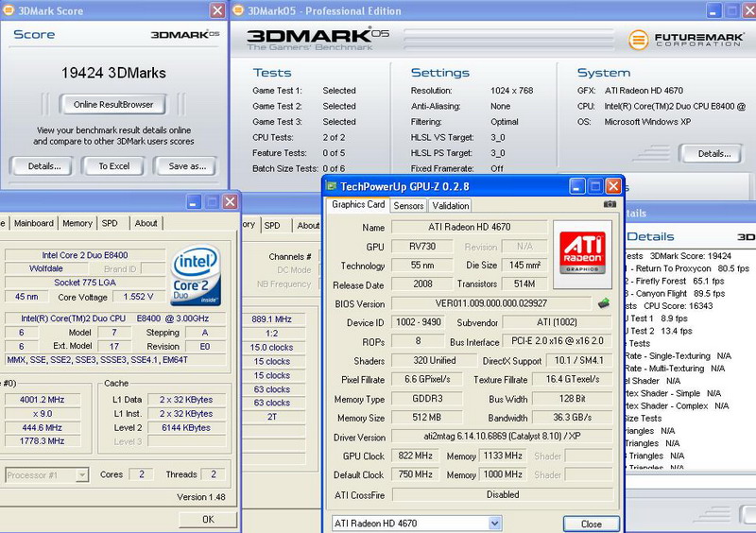Click the 19424 3DMarks score text
Viewport: 756px width, 533px height.
coord(113,73)
